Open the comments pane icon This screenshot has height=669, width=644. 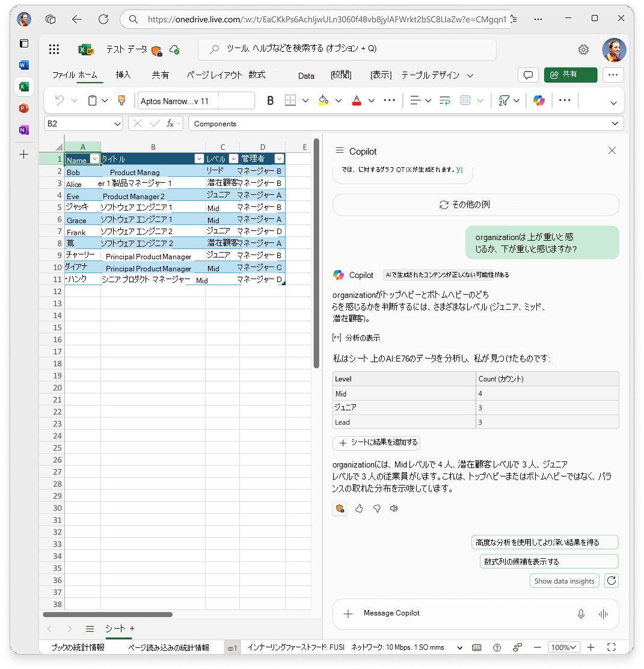coord(528,75)
